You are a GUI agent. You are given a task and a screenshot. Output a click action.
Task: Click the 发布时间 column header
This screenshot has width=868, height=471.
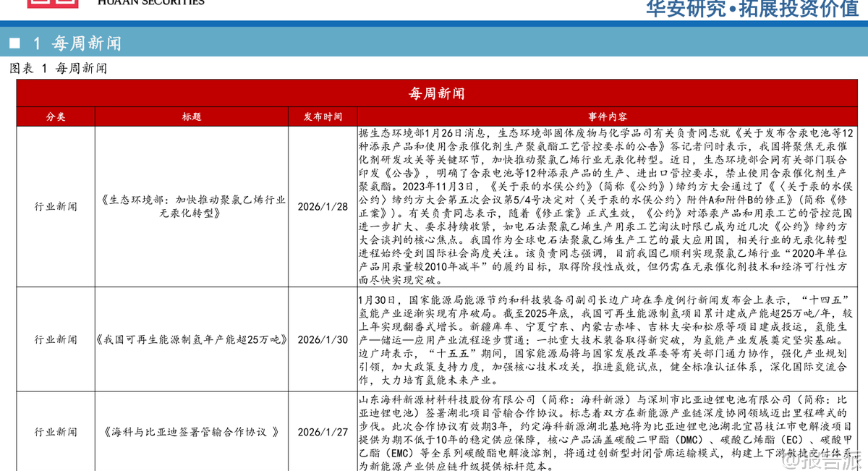323,117
